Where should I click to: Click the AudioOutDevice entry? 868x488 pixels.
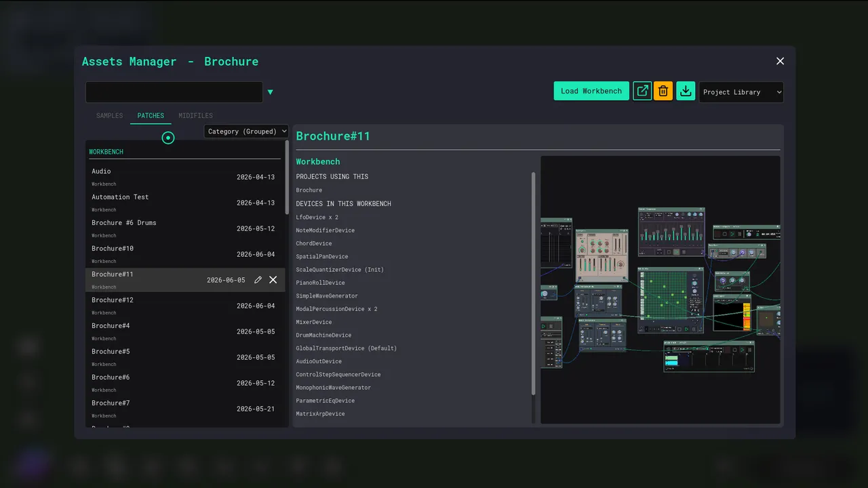tap(319, 361)
